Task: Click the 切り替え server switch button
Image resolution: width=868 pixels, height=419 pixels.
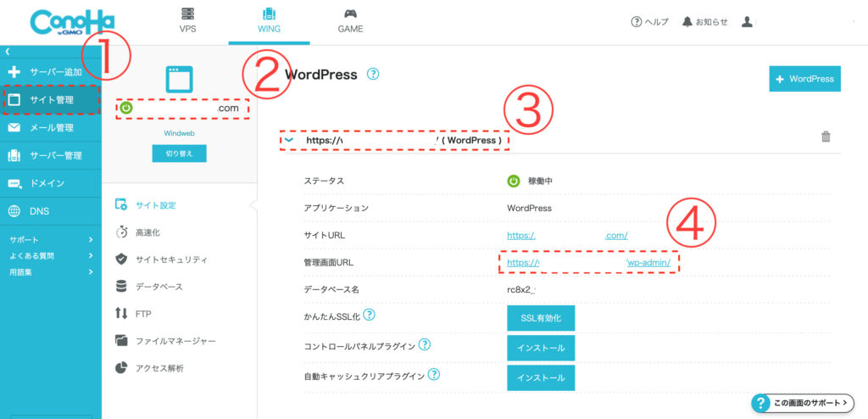Action: point(179,154)
